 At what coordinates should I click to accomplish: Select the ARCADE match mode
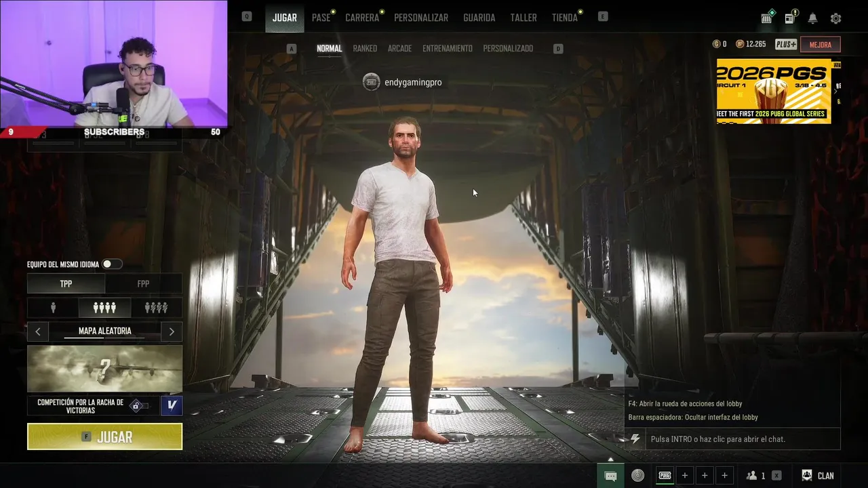click(x=399, y=49)
